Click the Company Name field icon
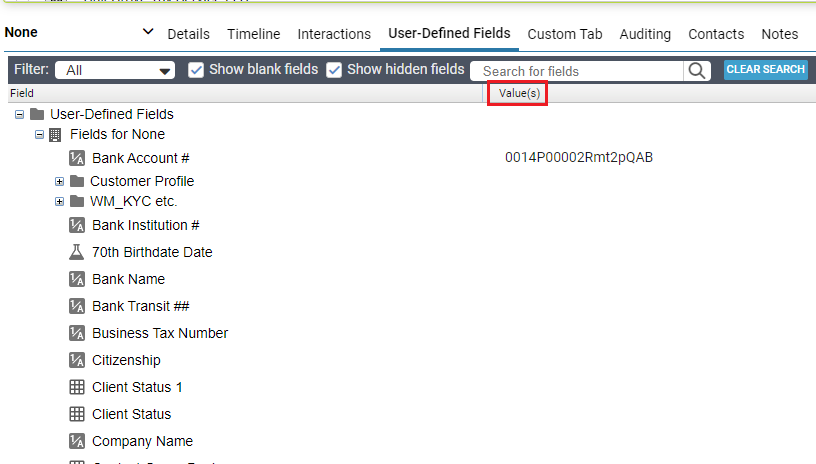 point(77,441)
